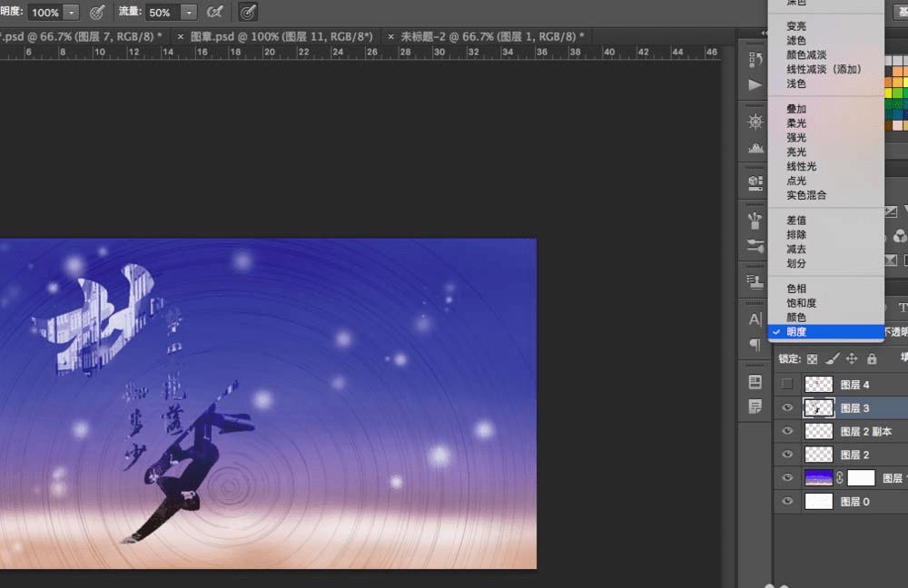Hide layer 图层 2
Viewport: 908px width, 588px height.
tap(787, 455)
